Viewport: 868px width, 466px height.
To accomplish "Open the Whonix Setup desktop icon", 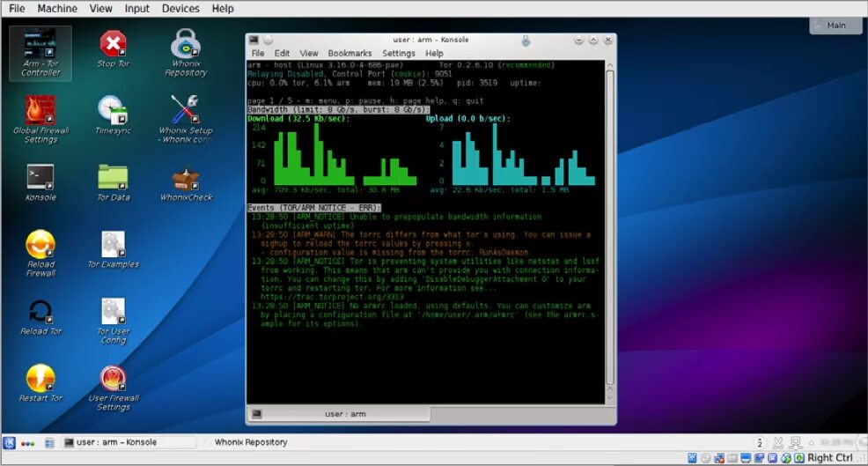I will (x=185, y=119).
